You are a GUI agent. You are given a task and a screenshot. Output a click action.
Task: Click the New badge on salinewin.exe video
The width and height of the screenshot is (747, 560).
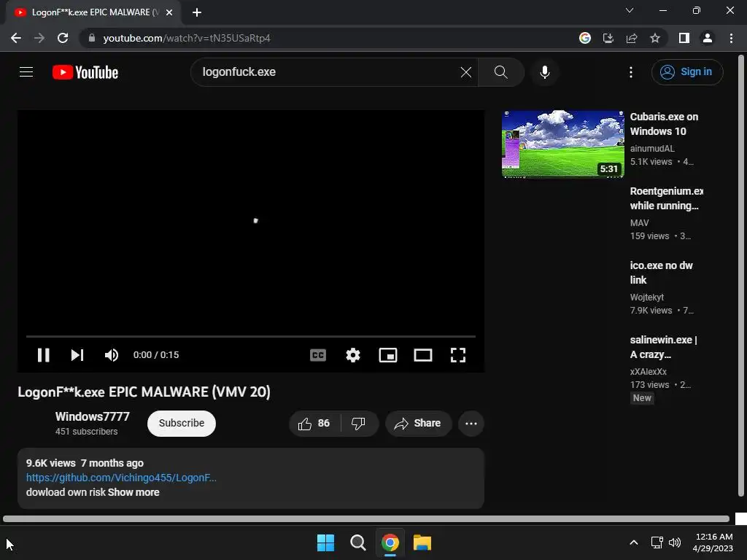tap(642, 398)
